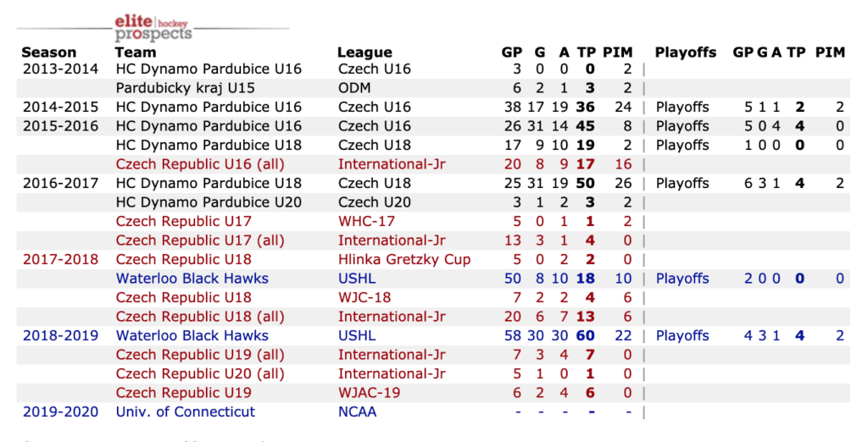Open the Czech Republic U20 (all) team

point(200,374)
